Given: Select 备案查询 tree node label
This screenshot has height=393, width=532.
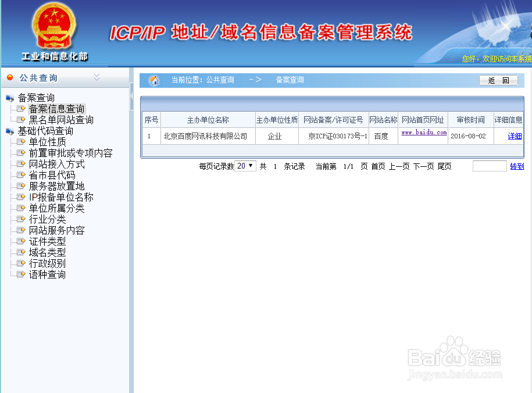Looking at the screenshot, I should (36, 98).
